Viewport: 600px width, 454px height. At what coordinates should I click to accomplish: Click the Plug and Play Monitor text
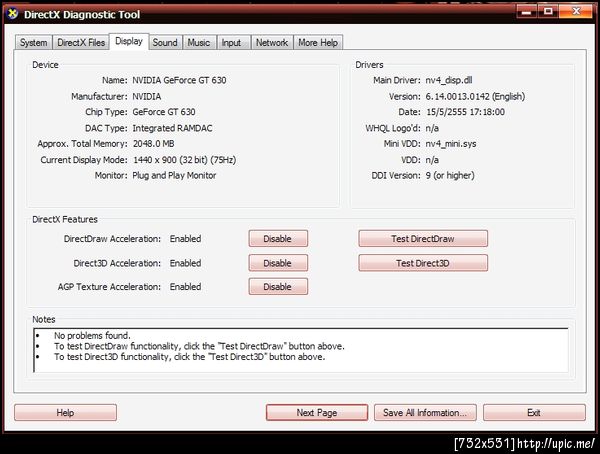[174, 176]
